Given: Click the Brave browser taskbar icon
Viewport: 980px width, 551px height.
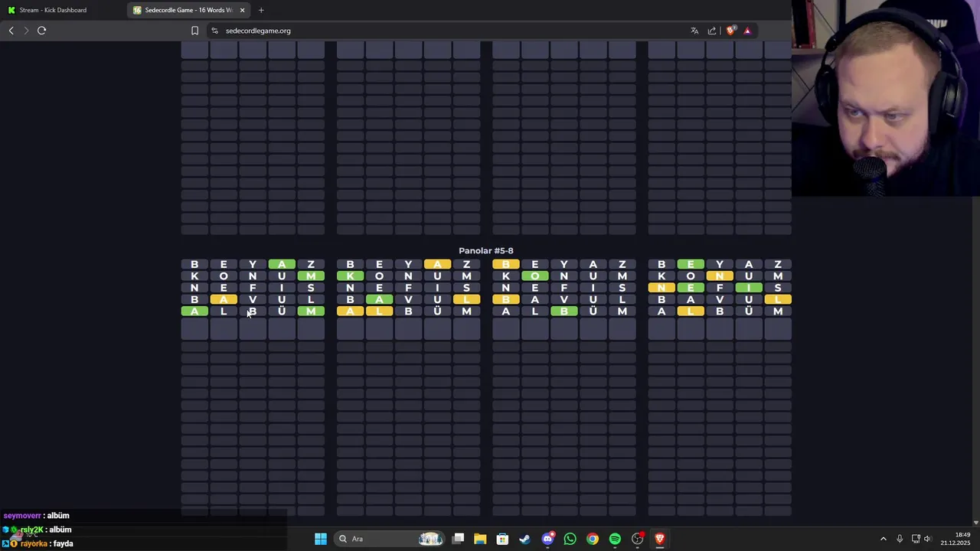Looking at the screenshot, I should coord(660,539).
